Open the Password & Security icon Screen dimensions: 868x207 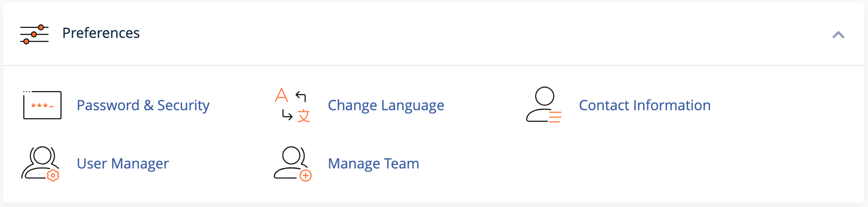pos(42,105)
